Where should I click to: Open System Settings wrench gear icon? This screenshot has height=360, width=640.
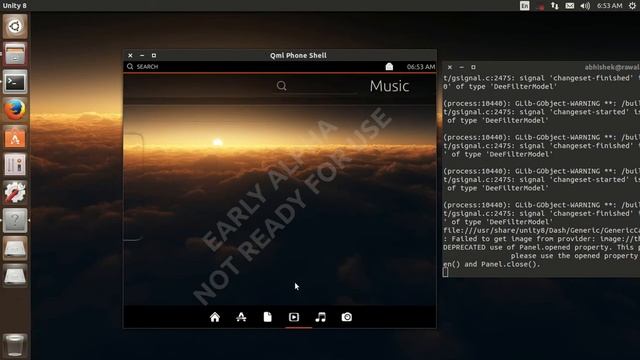(15, 193)
